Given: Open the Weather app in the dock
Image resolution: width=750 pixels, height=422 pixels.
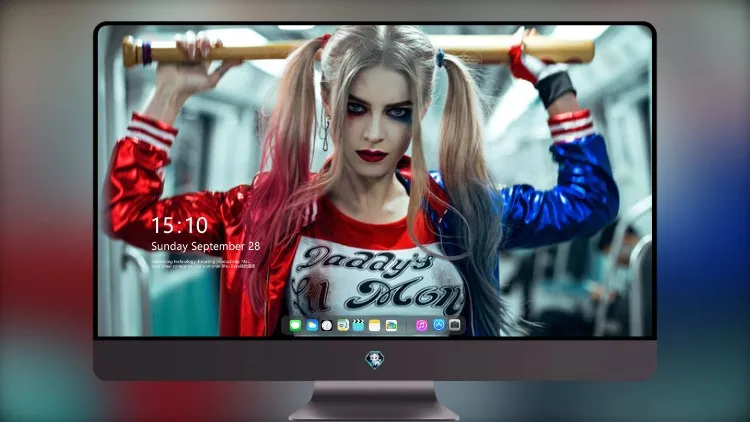Looking at the screenshot, I should pyautogui.click(x=312, y=325).
